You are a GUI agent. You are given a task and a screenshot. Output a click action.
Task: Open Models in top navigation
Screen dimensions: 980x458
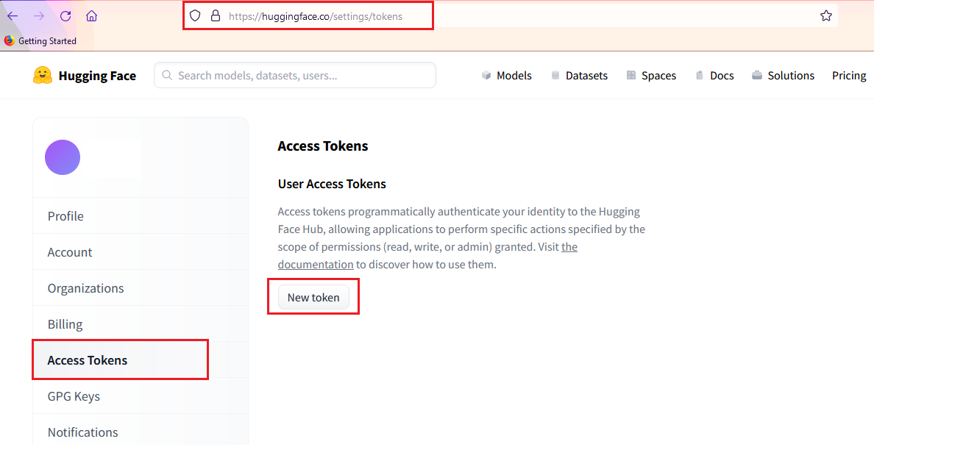pos(506,76)
